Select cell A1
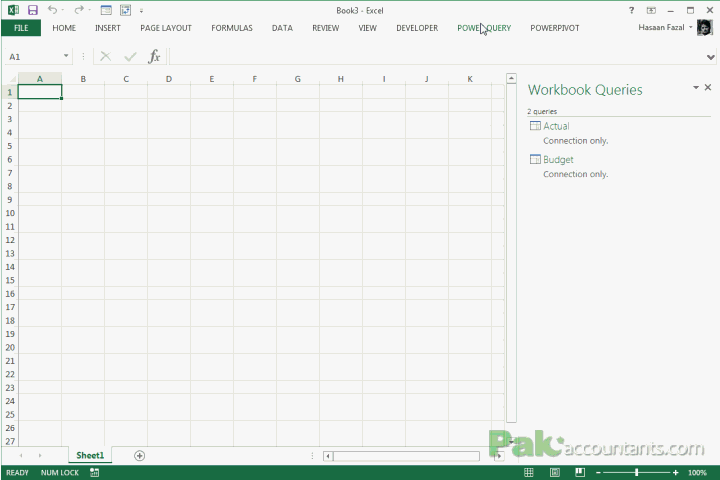 40,92
